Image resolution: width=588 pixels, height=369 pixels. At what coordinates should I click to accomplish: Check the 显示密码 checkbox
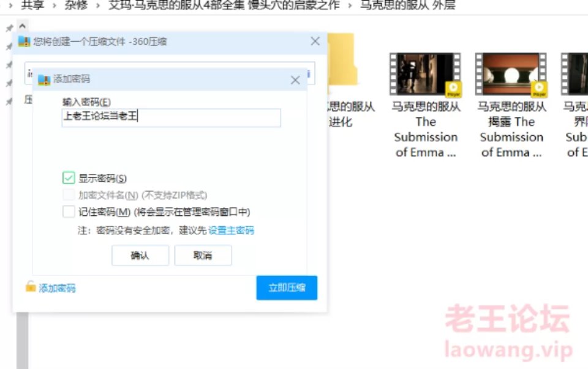[x=69, y=178]
